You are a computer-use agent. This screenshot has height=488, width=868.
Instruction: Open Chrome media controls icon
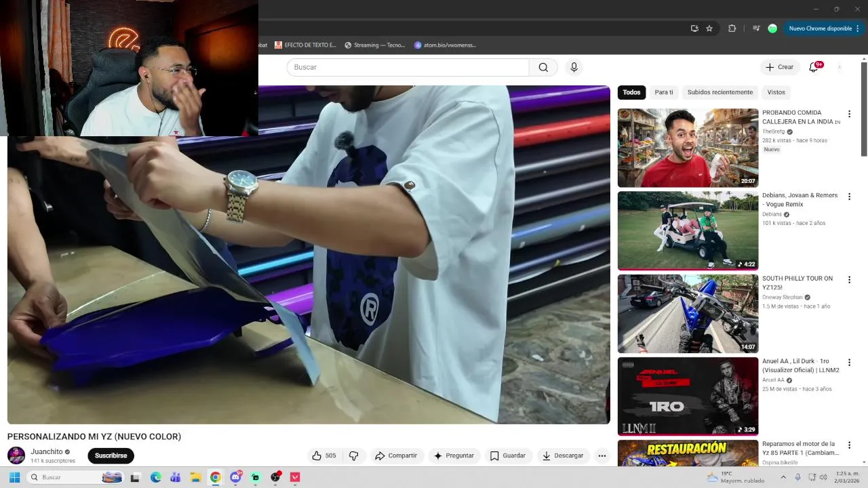756,28
